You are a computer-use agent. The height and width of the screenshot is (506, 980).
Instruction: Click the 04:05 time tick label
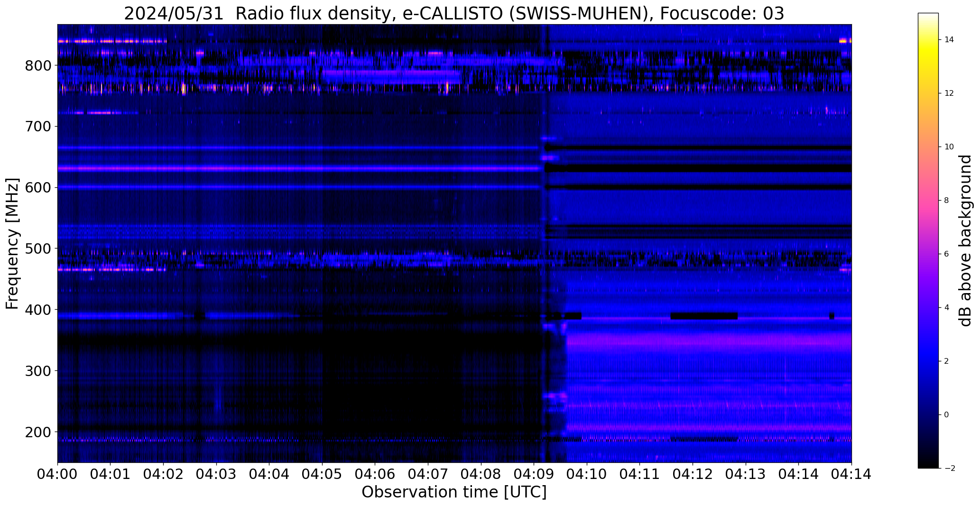322,474
